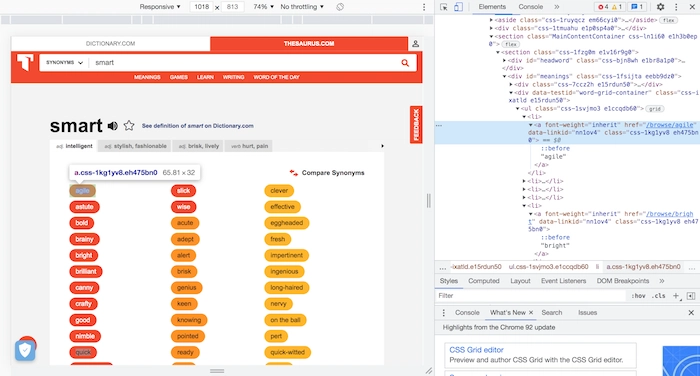The width and height of the screenshot is (700, 376).
Task: Click the grid badge on ul node
Action: coord(655,109)
